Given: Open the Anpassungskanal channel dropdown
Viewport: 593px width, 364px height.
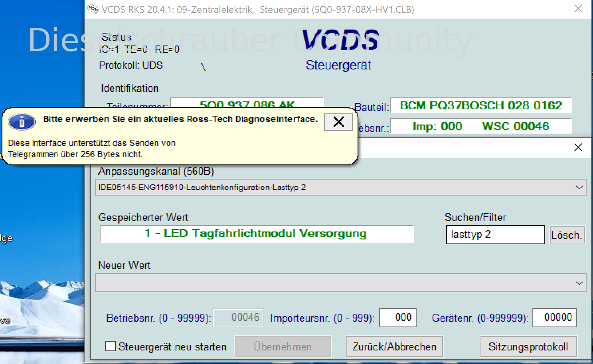Looking at the screenshot, I should (341, 187).
